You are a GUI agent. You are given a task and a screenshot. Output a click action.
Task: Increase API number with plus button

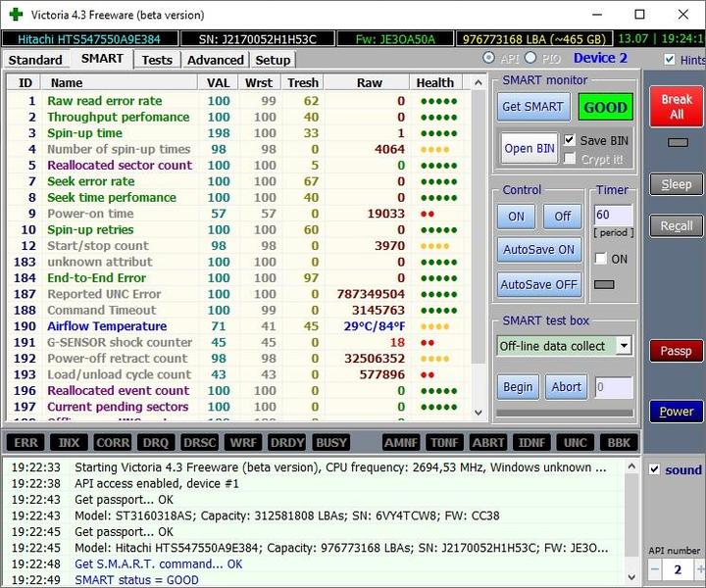point(700,568)
